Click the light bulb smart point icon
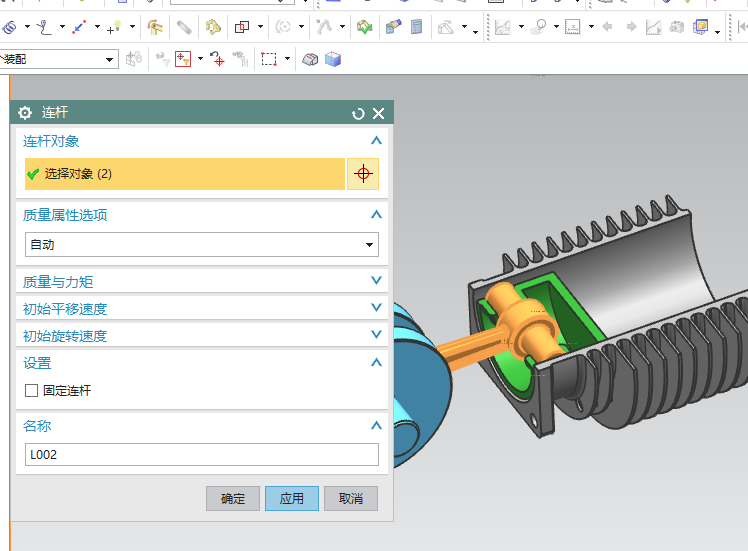 point(114,27)
